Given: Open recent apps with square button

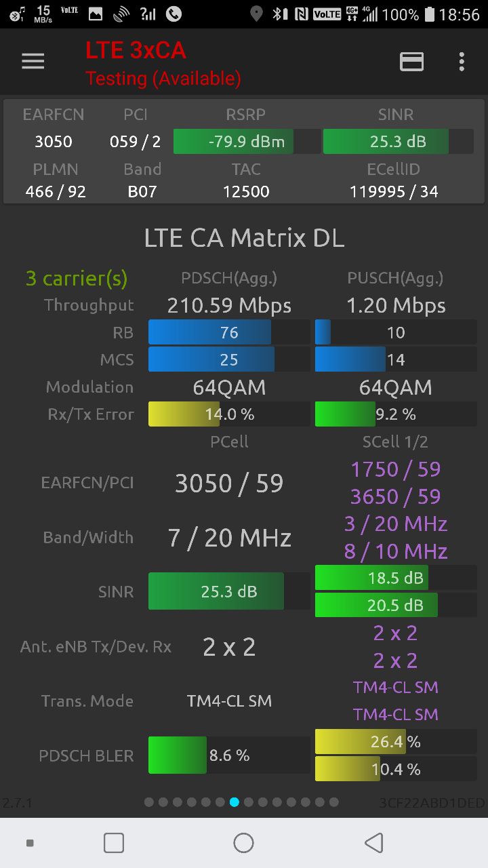Looking at the screenshot, I should [114, 843].
